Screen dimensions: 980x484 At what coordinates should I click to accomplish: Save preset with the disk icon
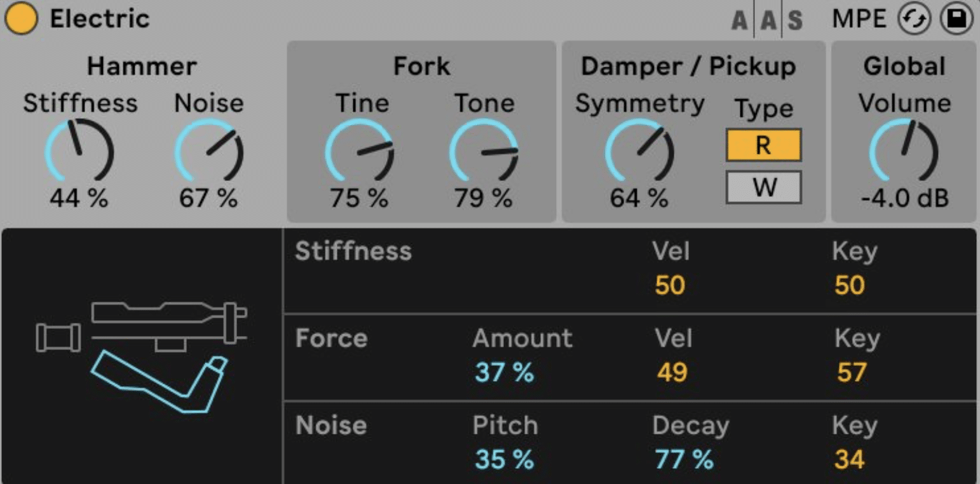pyautogui.click(x=956, y=20)
